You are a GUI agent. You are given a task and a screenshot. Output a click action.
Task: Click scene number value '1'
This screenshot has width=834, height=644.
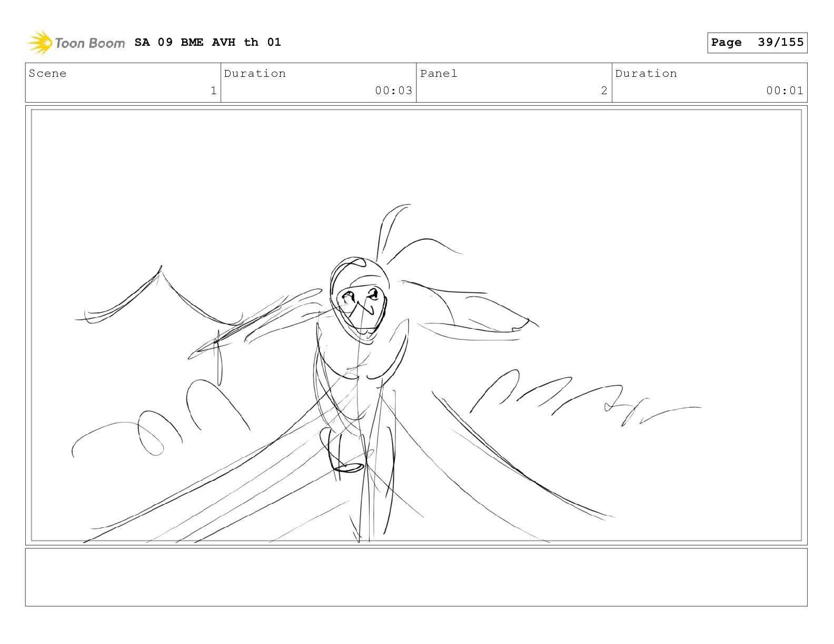click(213, 90)
